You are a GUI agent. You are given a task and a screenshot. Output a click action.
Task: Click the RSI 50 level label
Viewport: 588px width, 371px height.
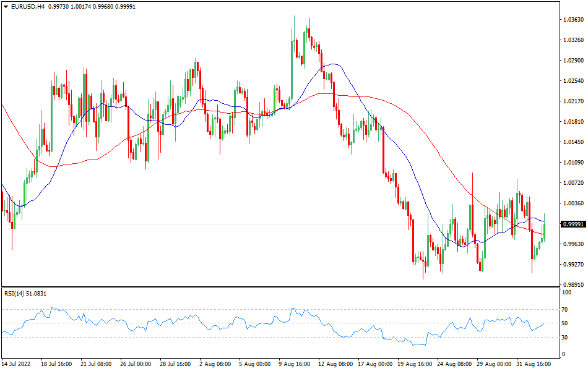tap(564, 323)
